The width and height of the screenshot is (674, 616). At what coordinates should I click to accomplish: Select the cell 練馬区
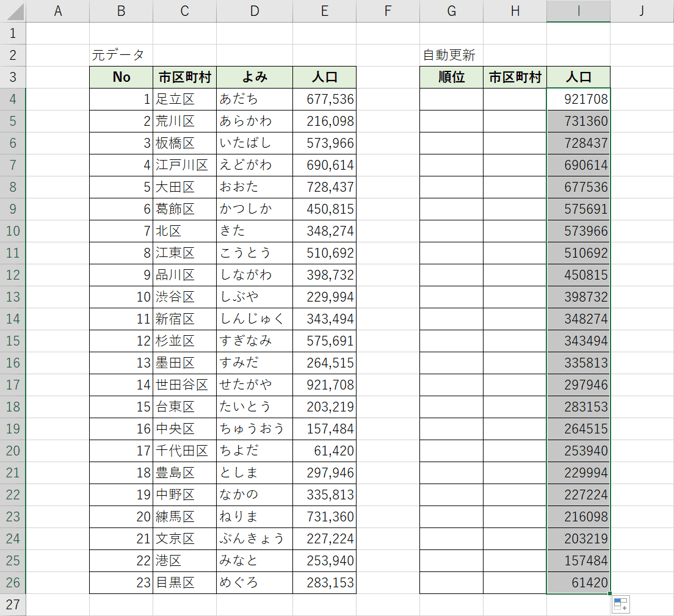(x=185, y=516)
